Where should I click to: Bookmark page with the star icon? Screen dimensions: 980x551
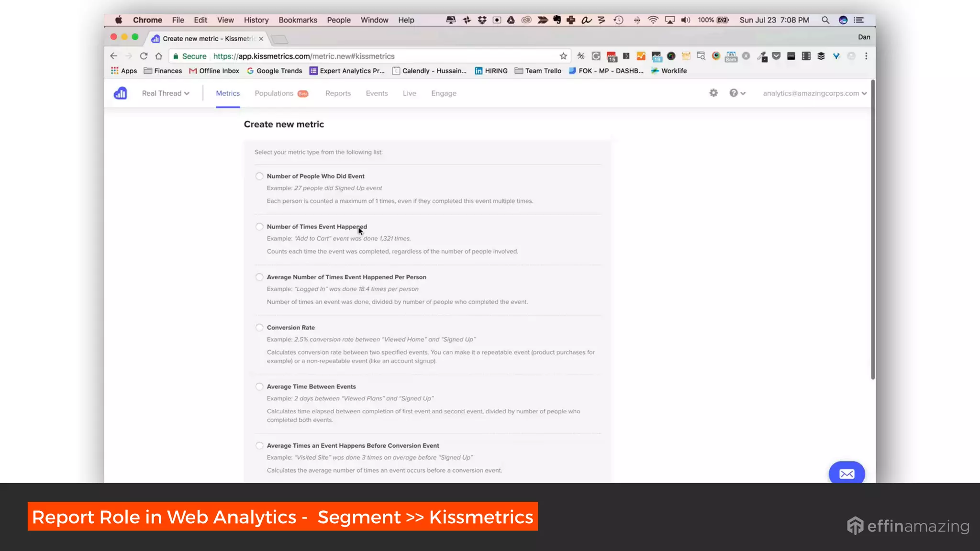[563, 56]
